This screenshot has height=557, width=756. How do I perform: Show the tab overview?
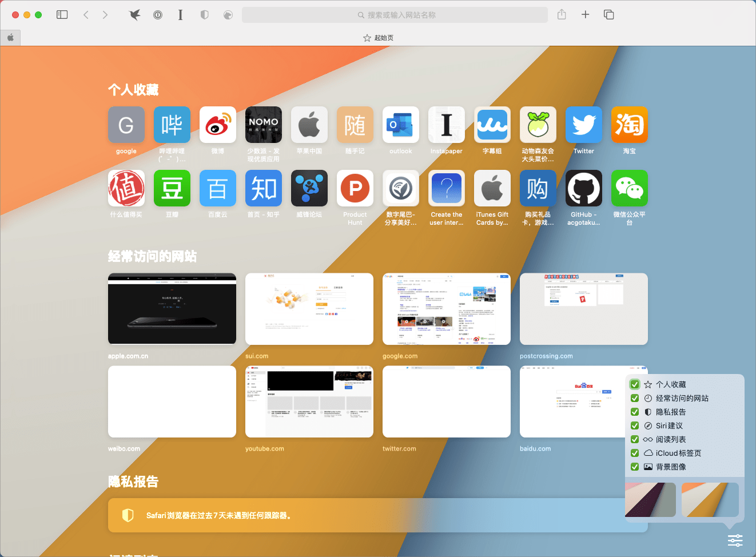point(609,15)
